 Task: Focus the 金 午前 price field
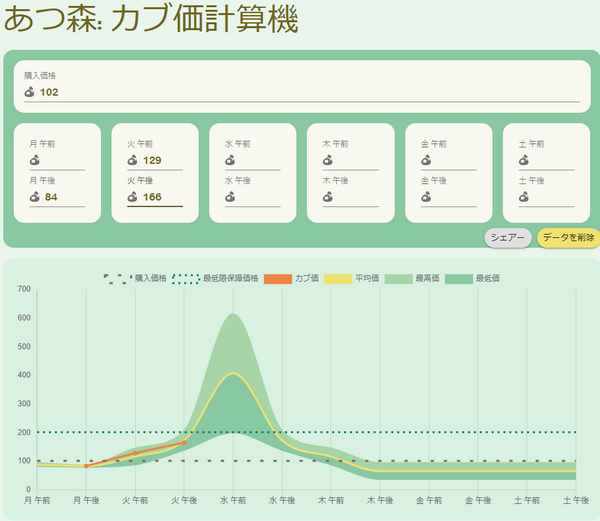(448, 161)
